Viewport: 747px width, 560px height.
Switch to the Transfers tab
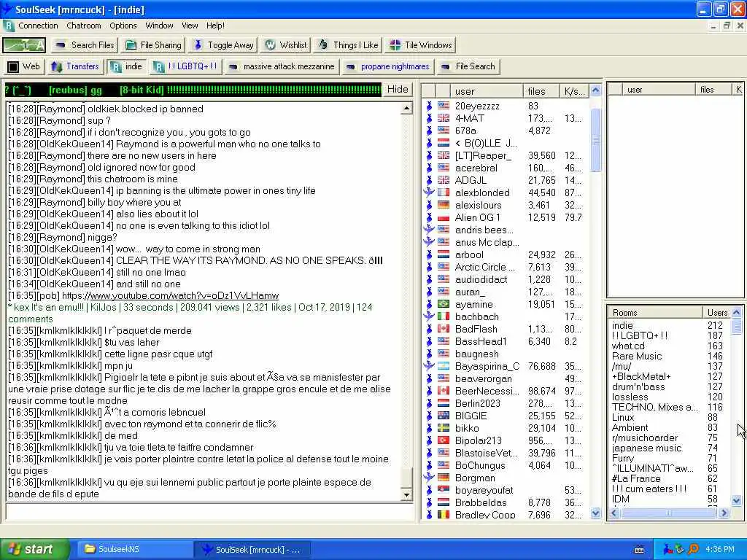(x=75, y=66)
